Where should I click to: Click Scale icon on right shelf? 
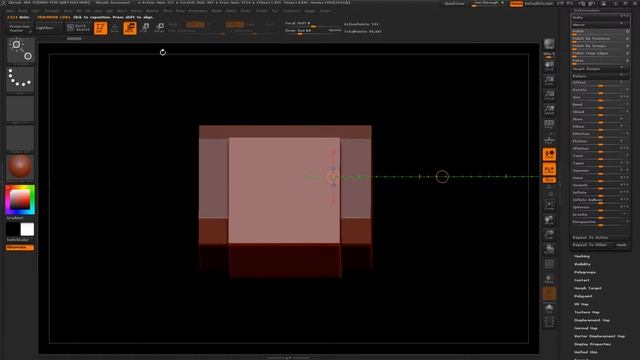[x=549, y=235]
